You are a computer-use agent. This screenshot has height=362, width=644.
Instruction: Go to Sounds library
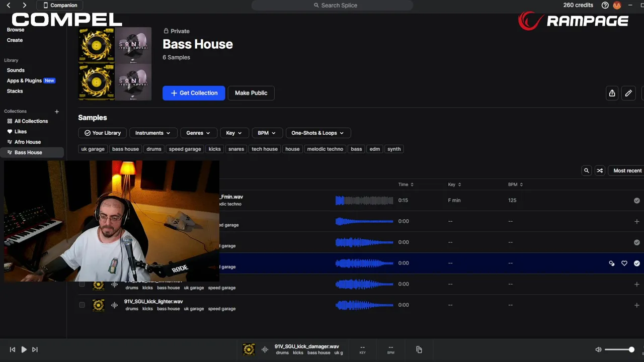[16, 70]
